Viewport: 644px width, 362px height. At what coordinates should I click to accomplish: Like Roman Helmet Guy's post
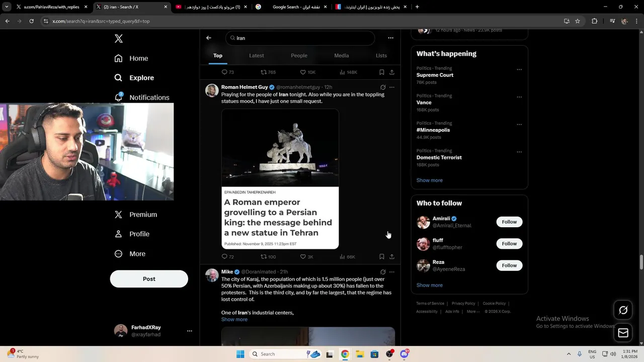tap(307, 256)
